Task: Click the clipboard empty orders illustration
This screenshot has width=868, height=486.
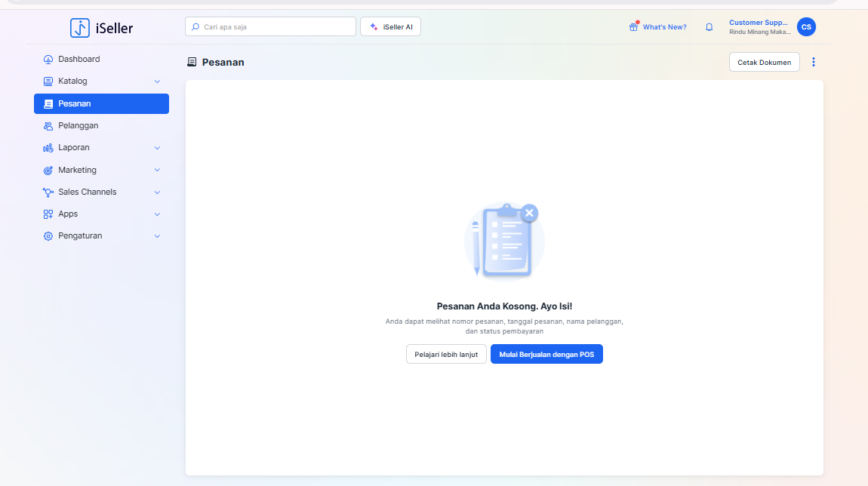Action: click(504, 241)
